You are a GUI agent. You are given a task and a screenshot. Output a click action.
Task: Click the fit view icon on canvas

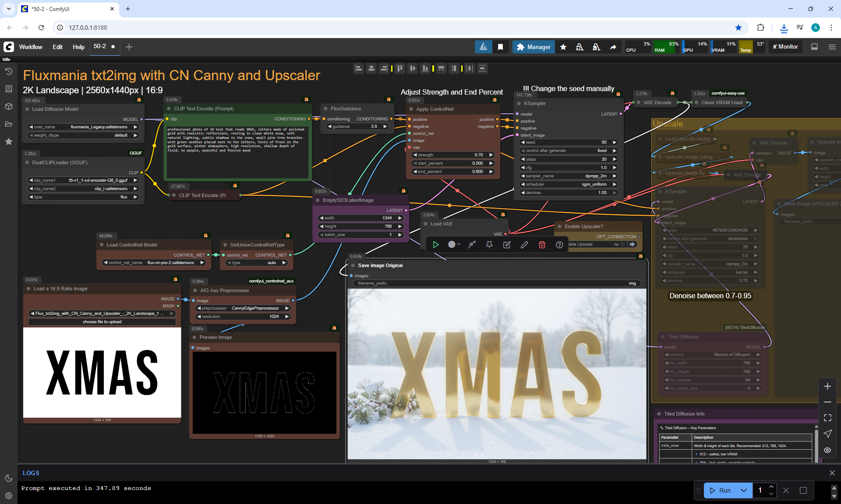tap(827, 418)
